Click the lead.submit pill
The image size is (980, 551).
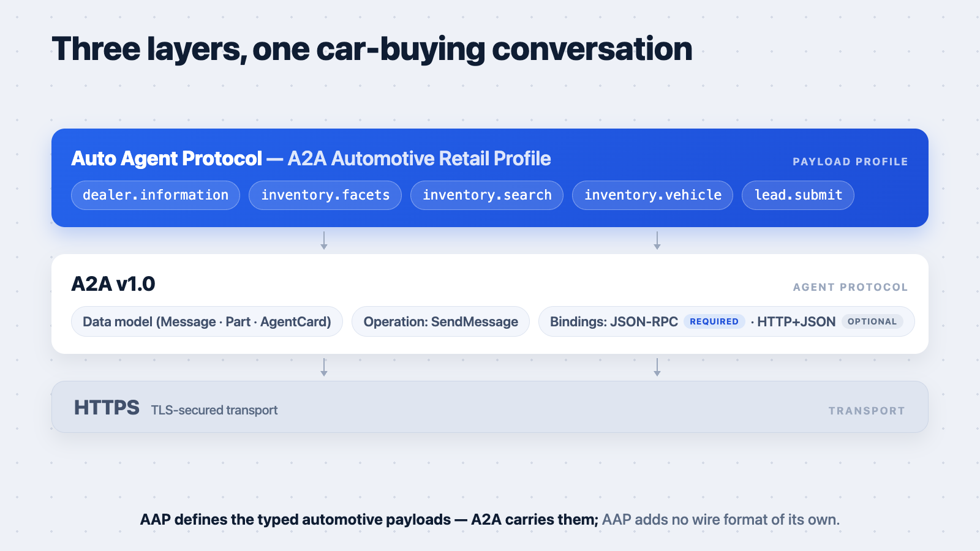pos(798,195)
